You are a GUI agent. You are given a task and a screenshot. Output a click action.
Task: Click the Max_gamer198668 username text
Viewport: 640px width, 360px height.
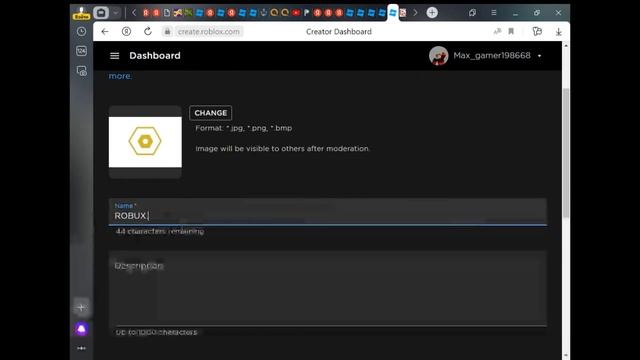(492, 56)
